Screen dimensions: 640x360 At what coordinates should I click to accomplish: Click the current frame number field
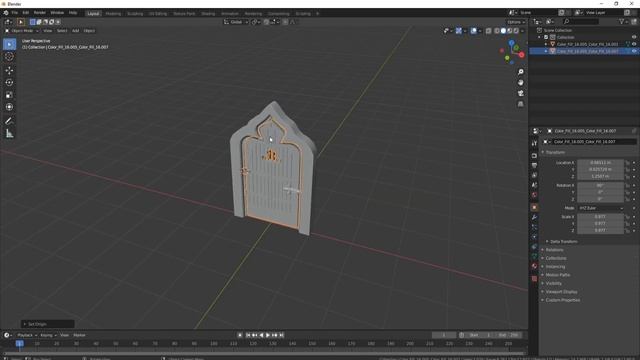click(444, 335)
